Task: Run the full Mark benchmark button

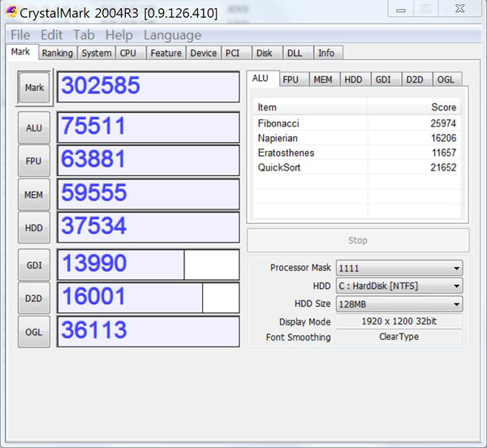Action: pyautogui.click(x=34, y=88)
